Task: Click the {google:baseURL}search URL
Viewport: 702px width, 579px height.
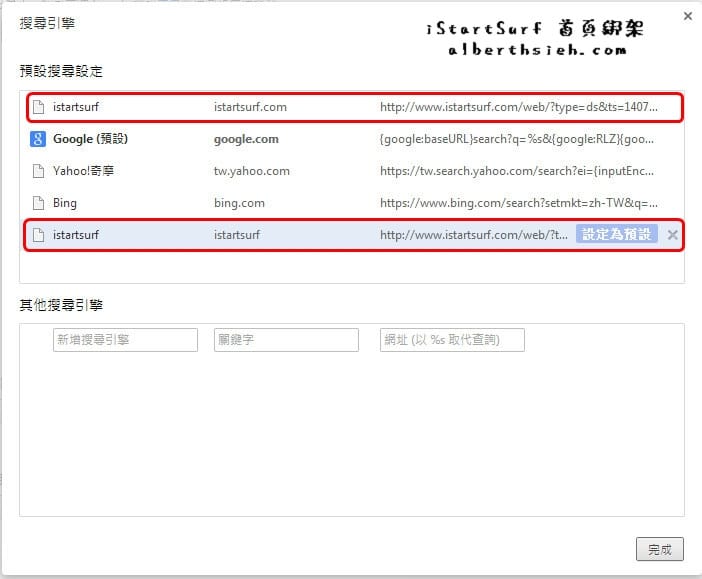Action: 517,139
